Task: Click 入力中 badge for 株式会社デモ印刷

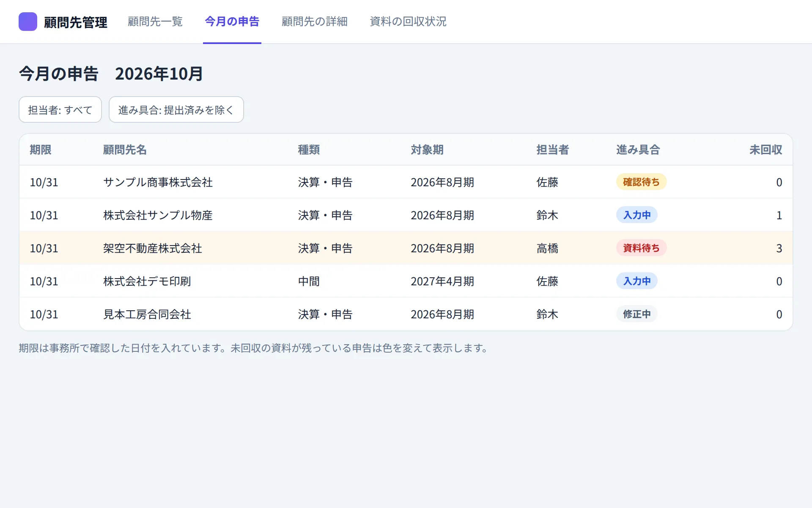Action: point(636,281)
